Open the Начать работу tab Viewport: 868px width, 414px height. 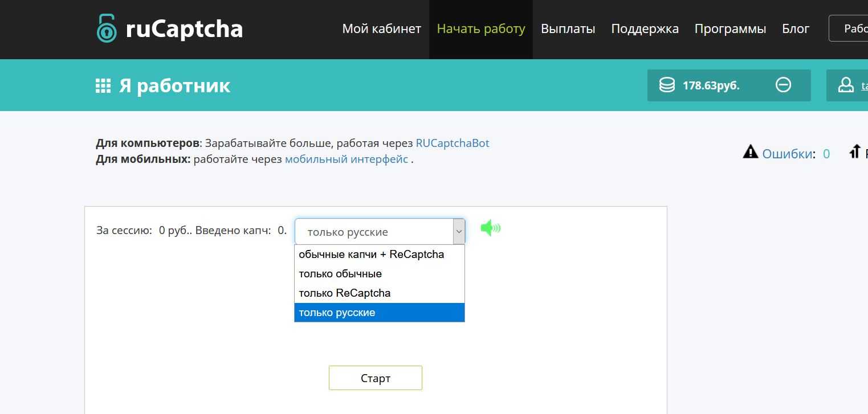coord(481,28)
